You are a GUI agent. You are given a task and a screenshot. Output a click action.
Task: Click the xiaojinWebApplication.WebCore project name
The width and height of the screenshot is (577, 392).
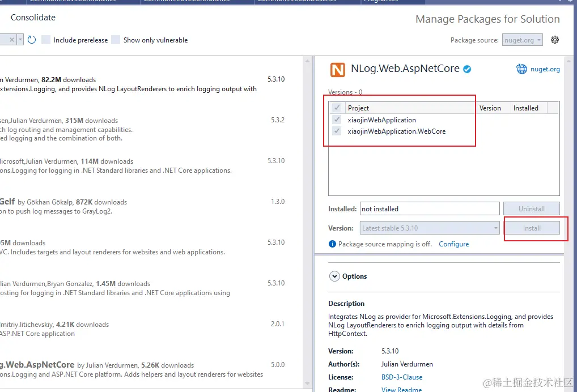point(396,131)
